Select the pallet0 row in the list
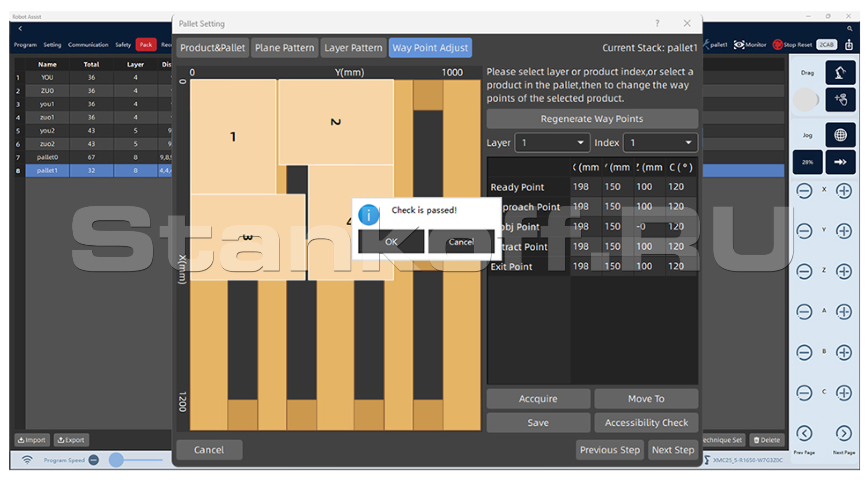Image resolution: width=868 pixels, height=480 pixels. pyautogui.click(x=94, y=157)
